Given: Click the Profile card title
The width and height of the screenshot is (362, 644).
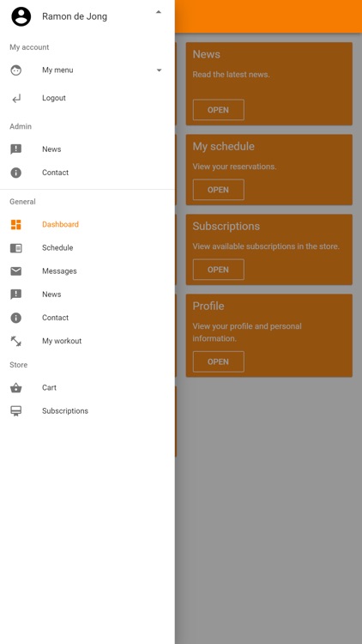Looking at the screenshot, I should 208,306.
